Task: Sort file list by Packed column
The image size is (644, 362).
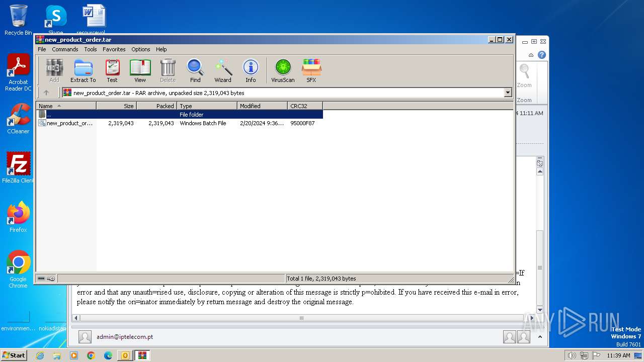Action: [156, 106]
